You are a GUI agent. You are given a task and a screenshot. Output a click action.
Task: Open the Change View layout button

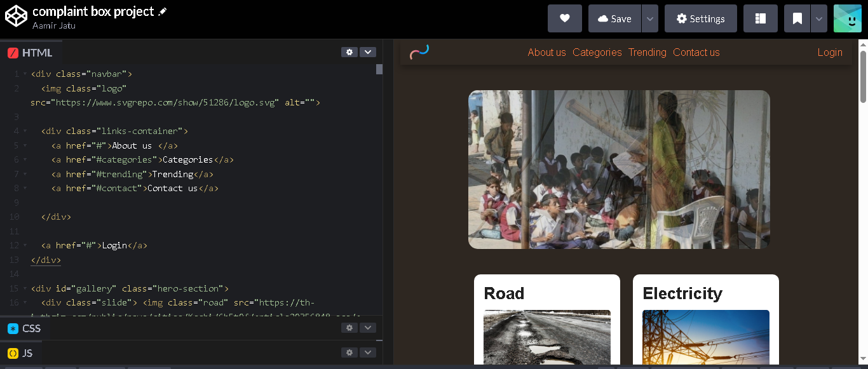760,18
